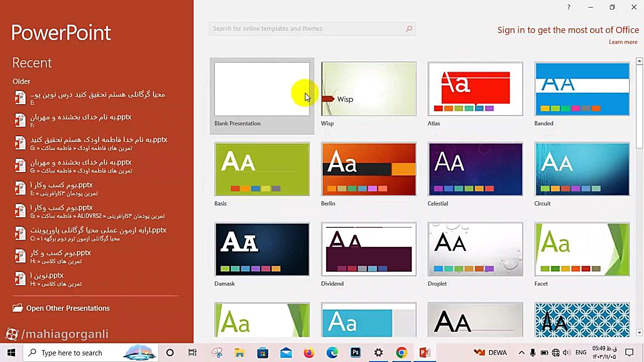
Task: Pick the Banded template
Action: pos(582,89)
